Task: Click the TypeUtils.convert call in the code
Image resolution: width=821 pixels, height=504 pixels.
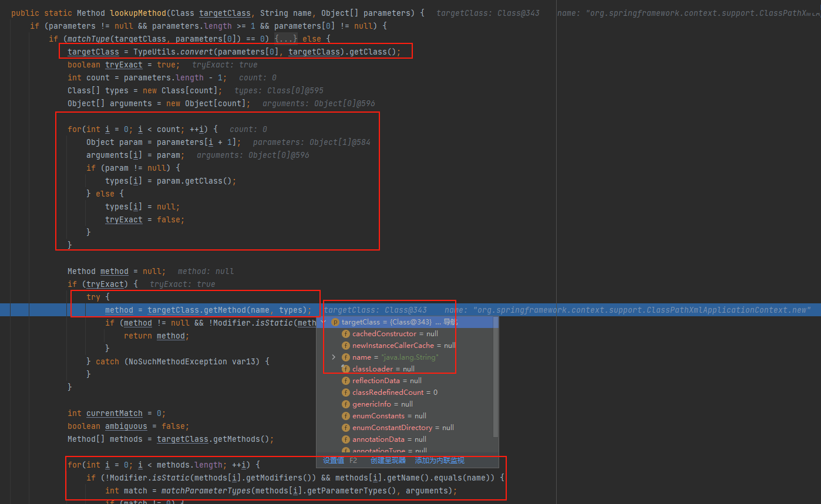Action: pyautogui.click(x=173, y=52)
